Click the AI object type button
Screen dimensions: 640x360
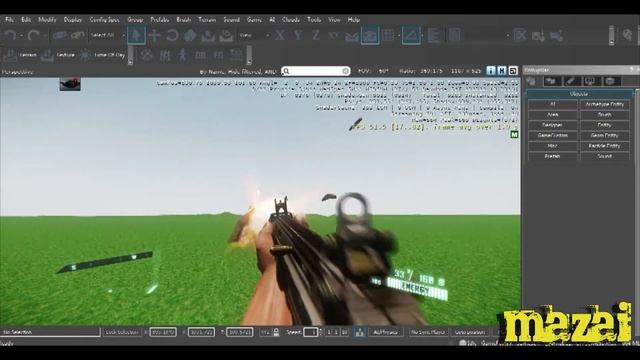tap(553, 104)
